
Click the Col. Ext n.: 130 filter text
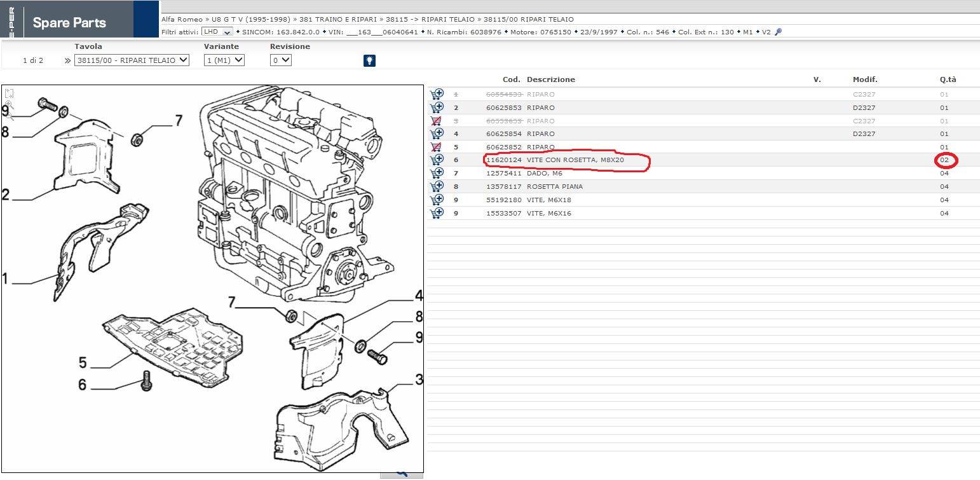pos(706,32)
